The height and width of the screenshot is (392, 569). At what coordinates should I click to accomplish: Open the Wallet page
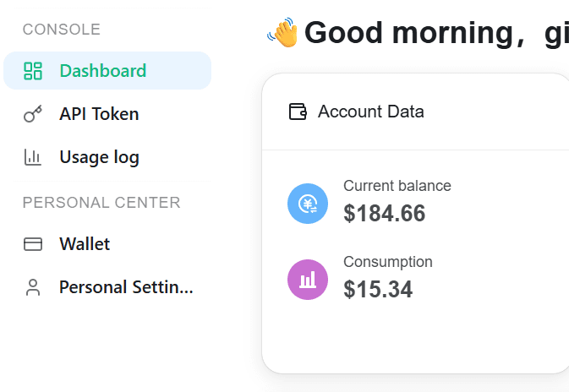[107, 243]
